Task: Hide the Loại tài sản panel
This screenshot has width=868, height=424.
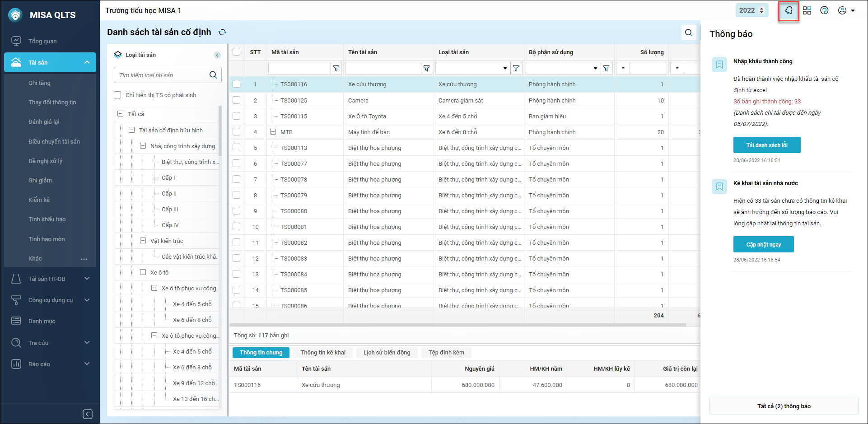Action: click(x=217, y=55)
